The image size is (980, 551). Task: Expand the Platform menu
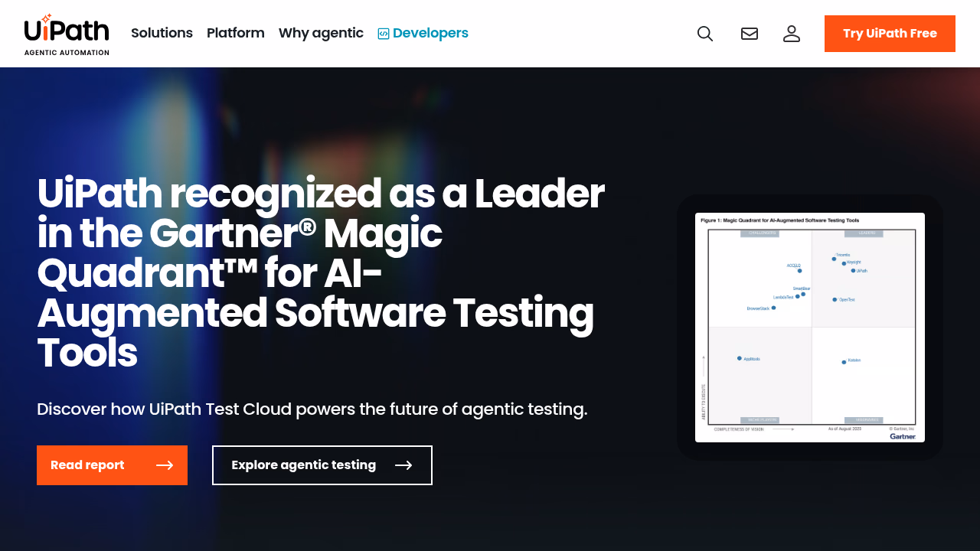(235, 33)
